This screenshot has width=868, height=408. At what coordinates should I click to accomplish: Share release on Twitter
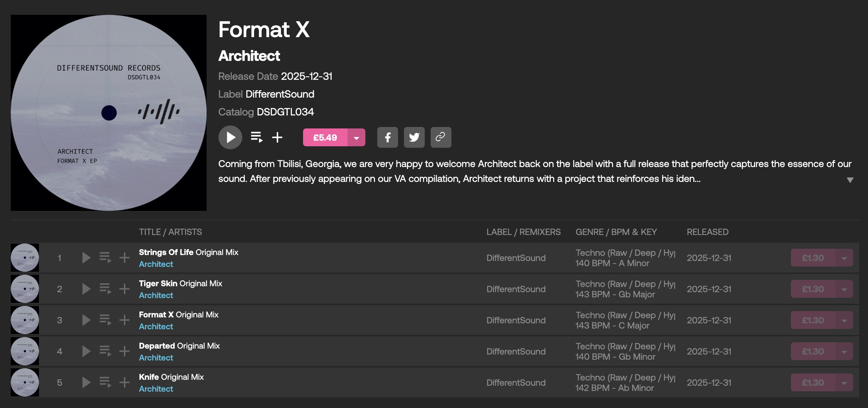[414, 137]
